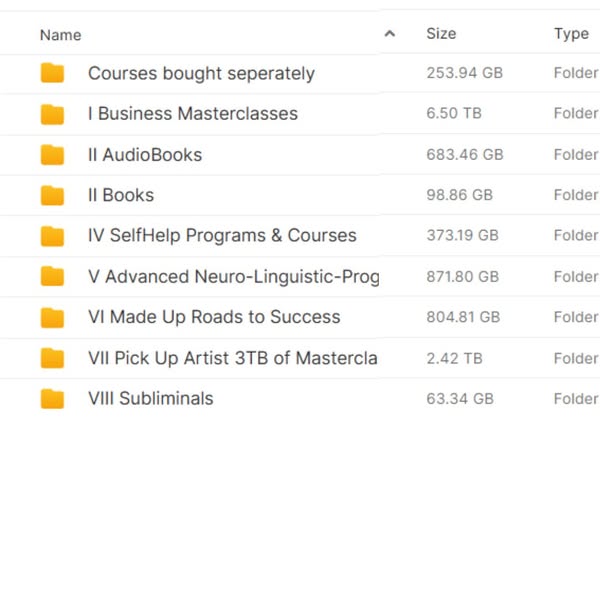
Task: Sort the list by the Name column
Action: tap(61, 35)
